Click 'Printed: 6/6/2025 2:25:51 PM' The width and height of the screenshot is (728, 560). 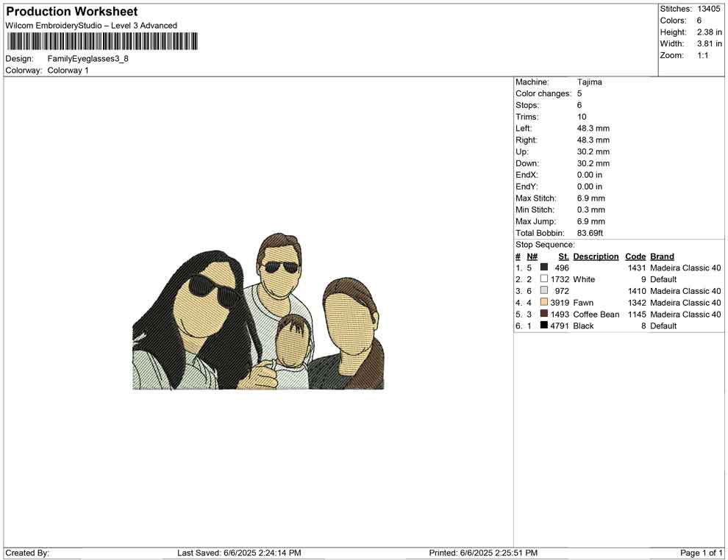pyautogui.click(x=483, y=553)
